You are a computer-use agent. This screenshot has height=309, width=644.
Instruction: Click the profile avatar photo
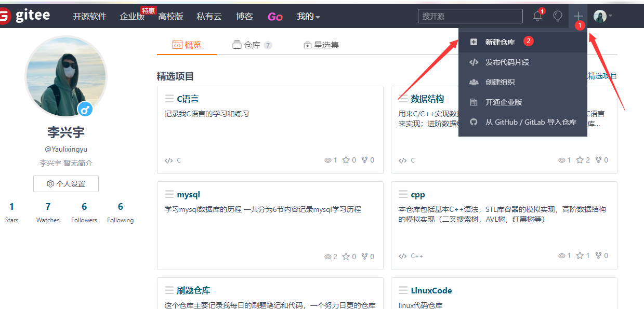coord(66,77)
